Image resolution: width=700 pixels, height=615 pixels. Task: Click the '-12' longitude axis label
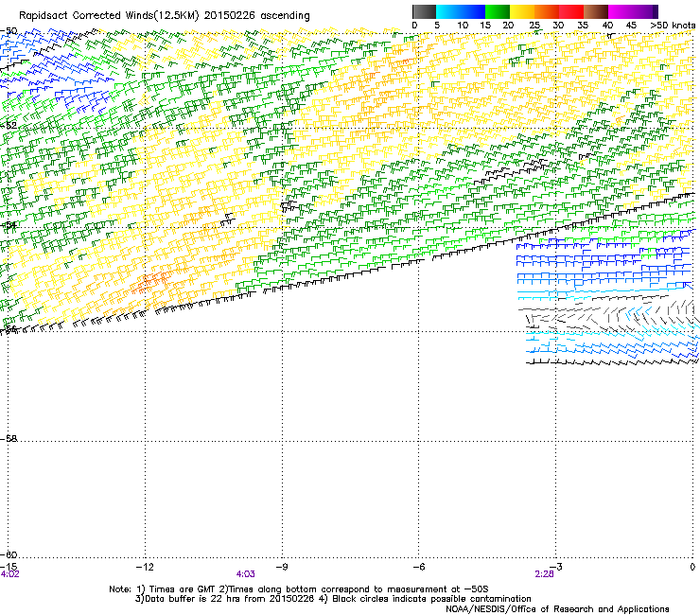click(145, 567)
